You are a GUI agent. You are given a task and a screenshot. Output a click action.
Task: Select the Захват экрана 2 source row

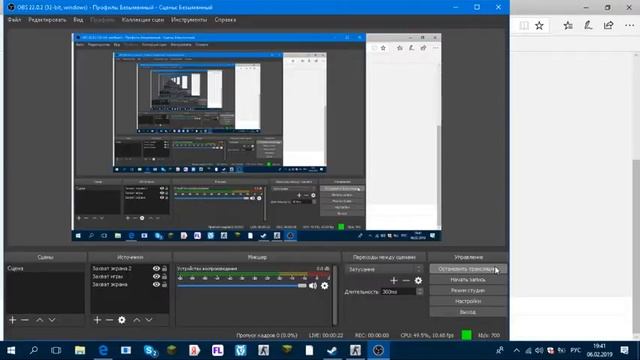coord(129,269)
